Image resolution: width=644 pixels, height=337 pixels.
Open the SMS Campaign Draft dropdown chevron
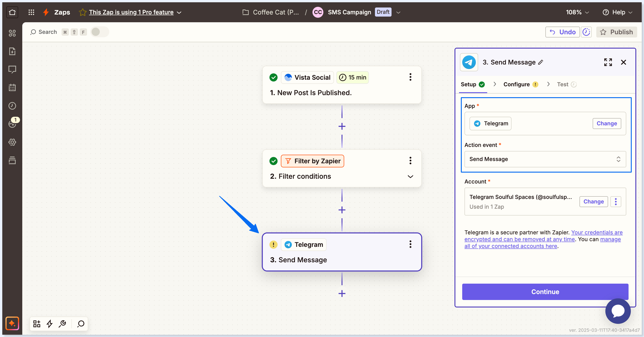click(x=398, y=12)
